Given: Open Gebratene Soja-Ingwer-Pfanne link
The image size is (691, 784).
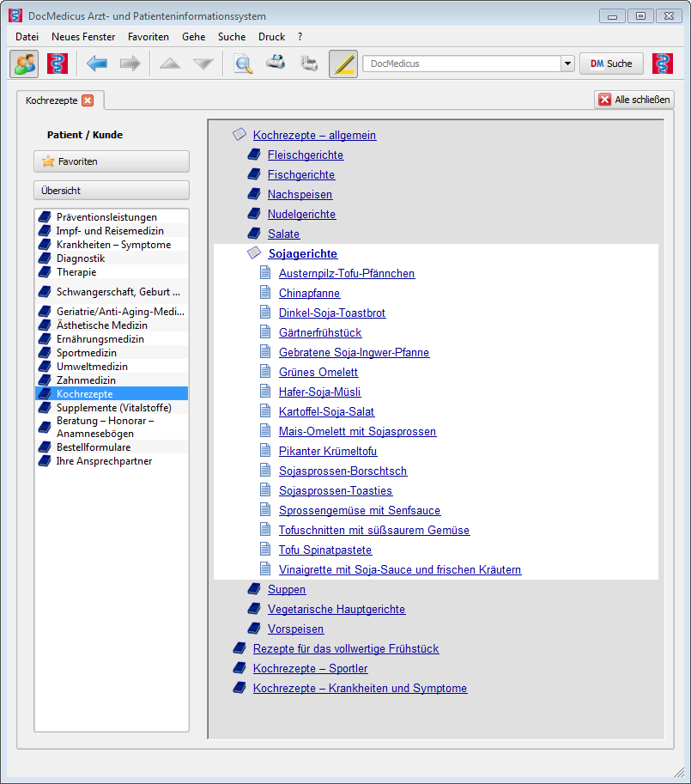Looking at the screenshot, I should 354,353.
